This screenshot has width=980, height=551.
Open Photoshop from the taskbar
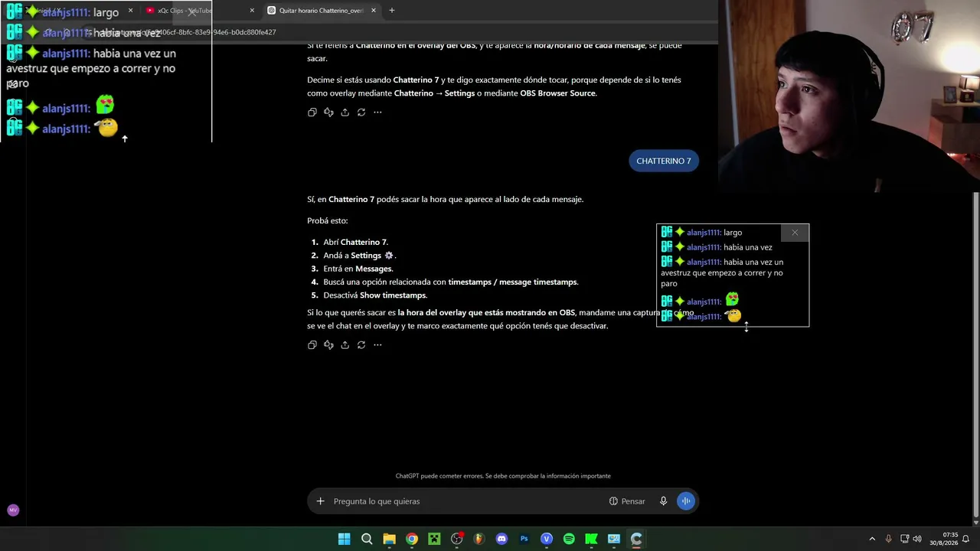[x=524, y=539]
